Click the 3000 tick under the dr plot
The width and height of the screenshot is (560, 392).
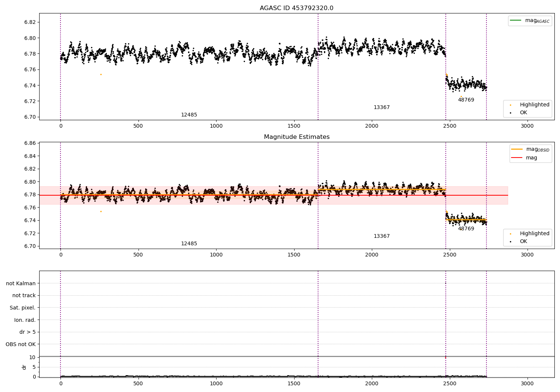[x=527, y=383]
